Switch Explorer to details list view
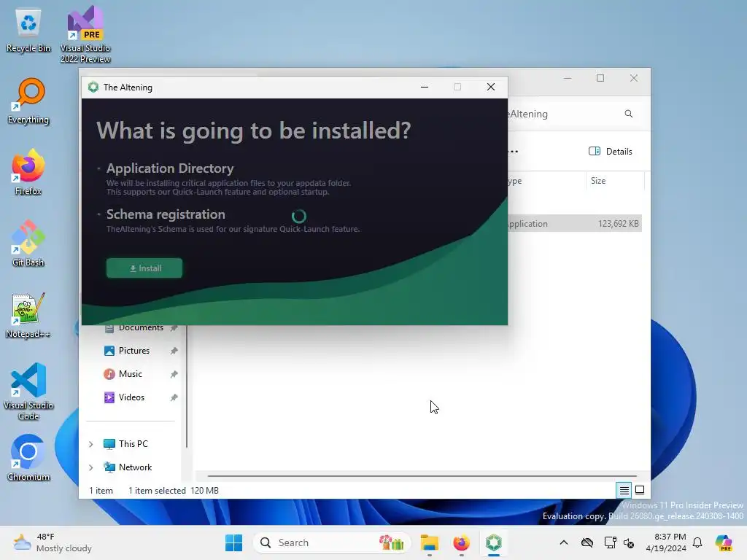747x560 pixels. (624, 490)
